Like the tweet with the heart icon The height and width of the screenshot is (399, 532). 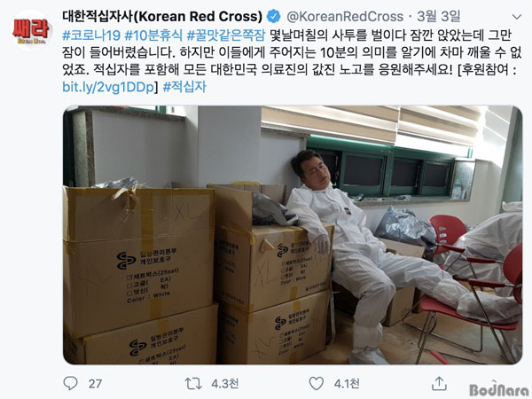[x=317, y=383]
